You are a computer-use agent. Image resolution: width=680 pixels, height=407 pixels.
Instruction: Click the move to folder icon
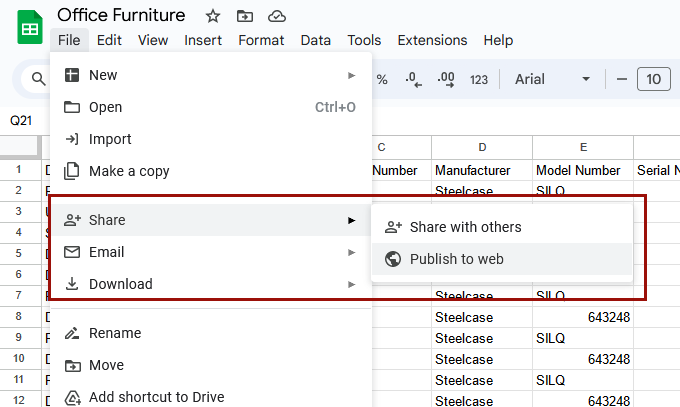pos(245,16)
